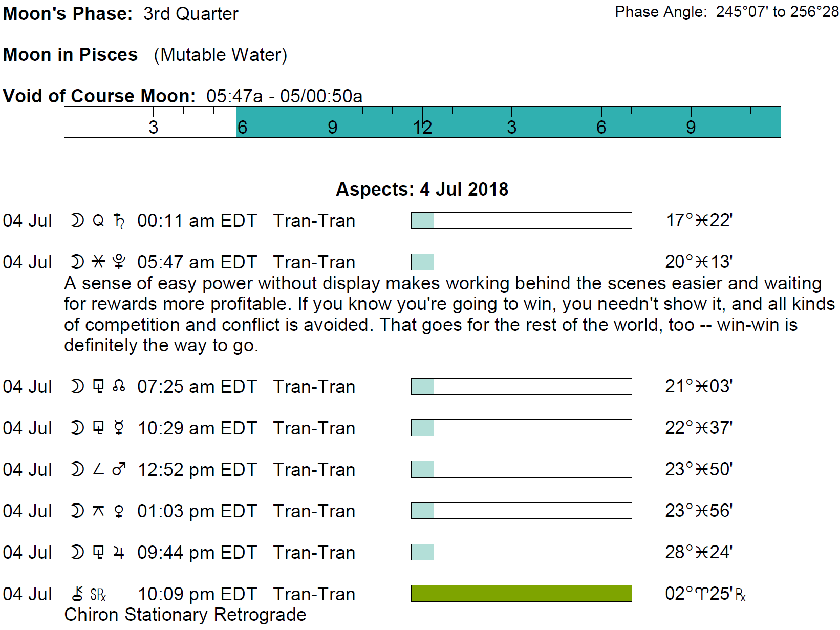The image size is (840, 630).
Task: Click the semi-square symbol in the 12:52 pm aspect
Action: pyautogui.click(x=98, y=470)
